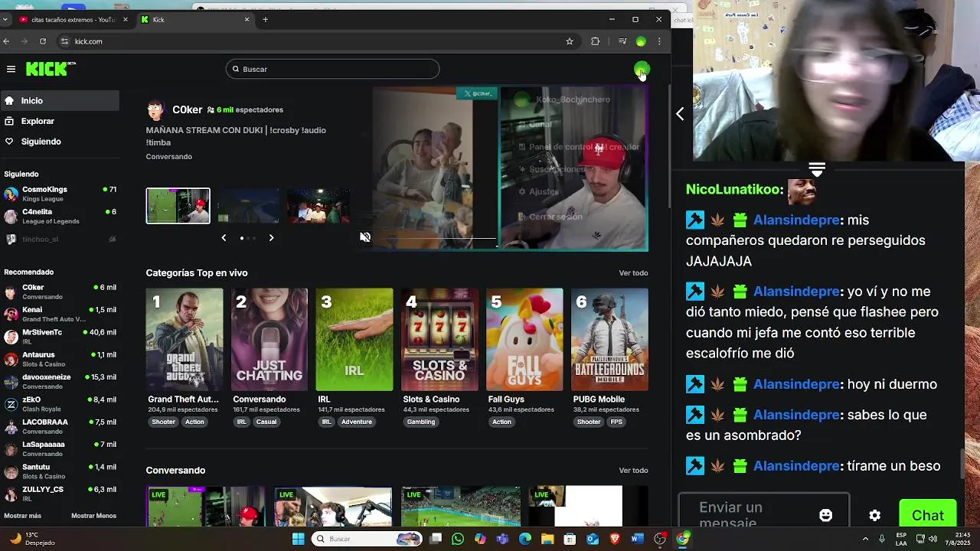Open Explorar in the sidebar
Screen dimensions: 980x551
click(60, 121)
